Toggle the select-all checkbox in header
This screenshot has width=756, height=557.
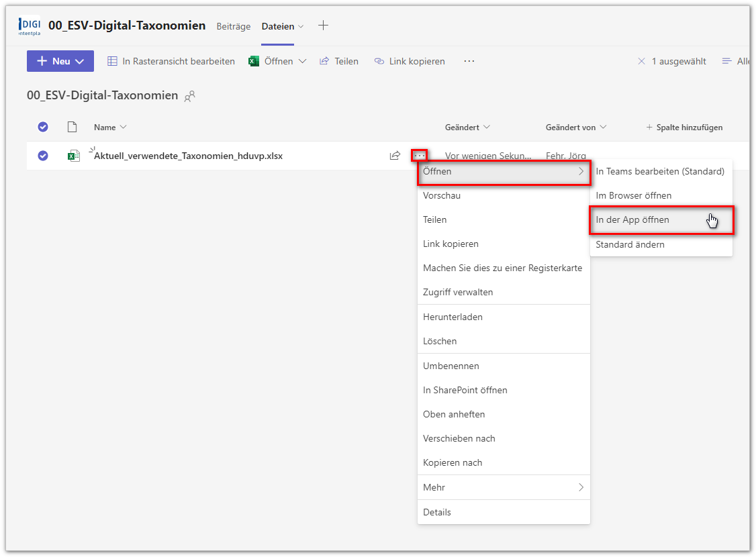click(x=43, y=127)
